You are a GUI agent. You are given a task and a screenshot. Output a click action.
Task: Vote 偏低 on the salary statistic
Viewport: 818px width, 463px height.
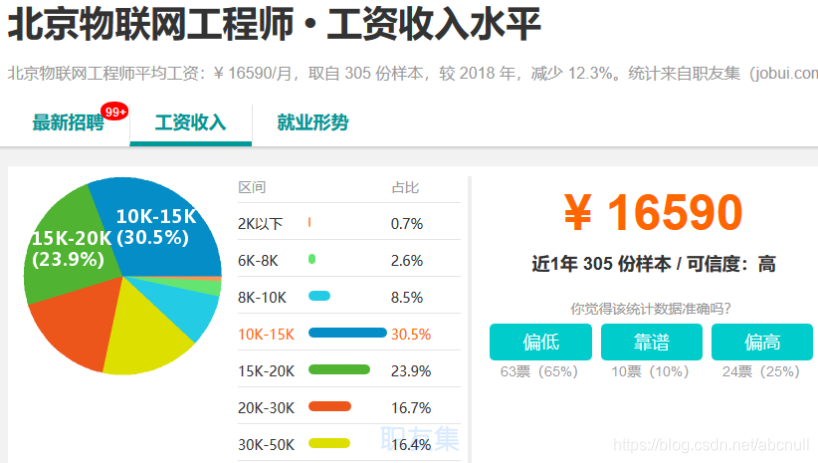pyautogui.click(x=540, y=342)
